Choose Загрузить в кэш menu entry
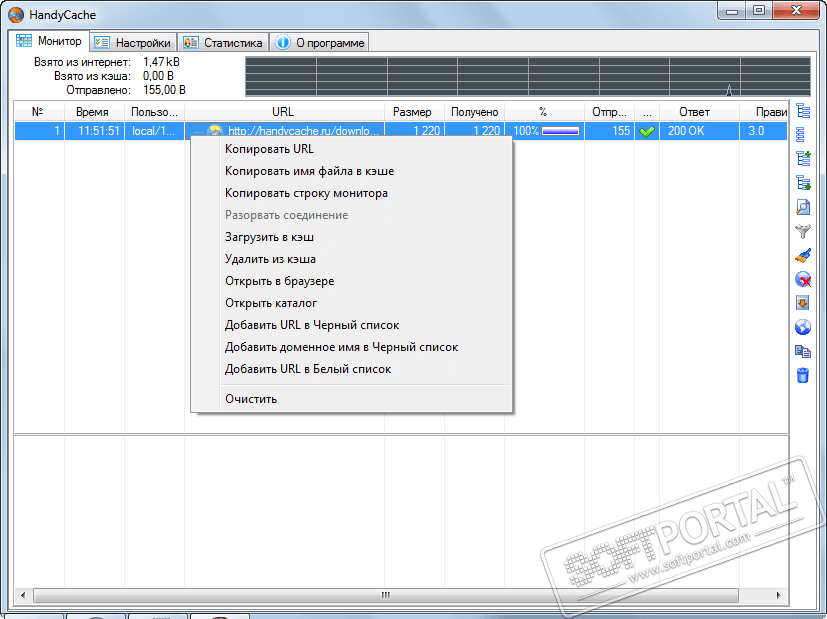This screenshot has height=619, width=827. coord(351,237)
